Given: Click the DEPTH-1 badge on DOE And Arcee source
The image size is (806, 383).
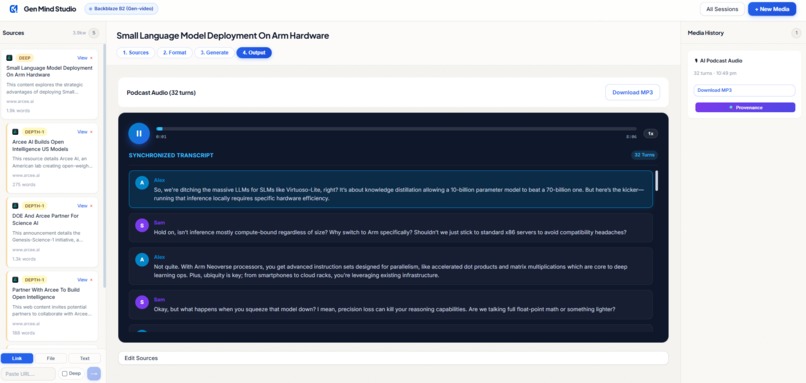Looking at the screenshot, I should pos(34,206).
